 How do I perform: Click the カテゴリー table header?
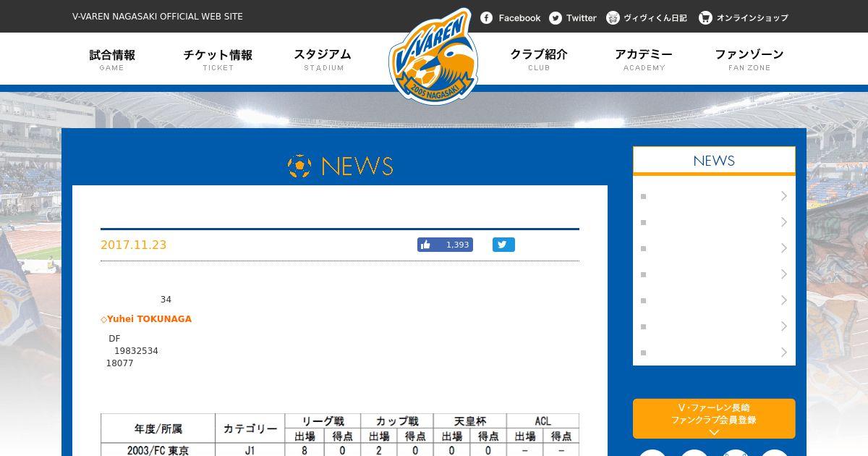pyautogui.click(x=250, y=428)
